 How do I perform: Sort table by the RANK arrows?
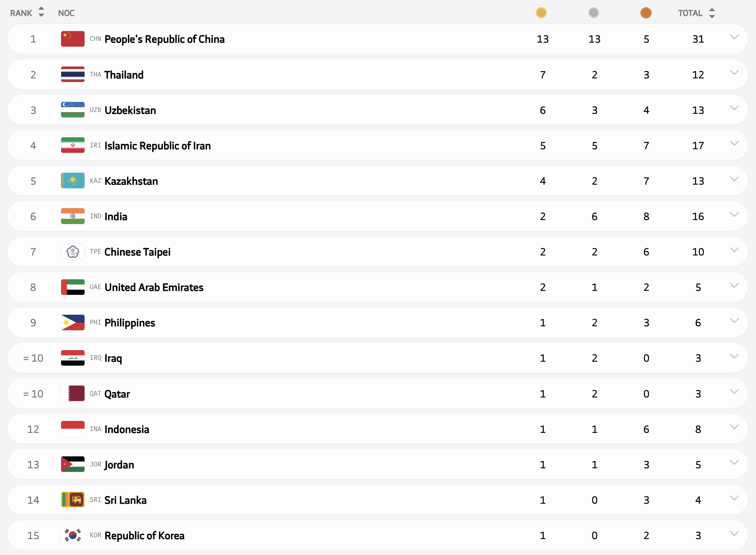(x=41, y=12)
